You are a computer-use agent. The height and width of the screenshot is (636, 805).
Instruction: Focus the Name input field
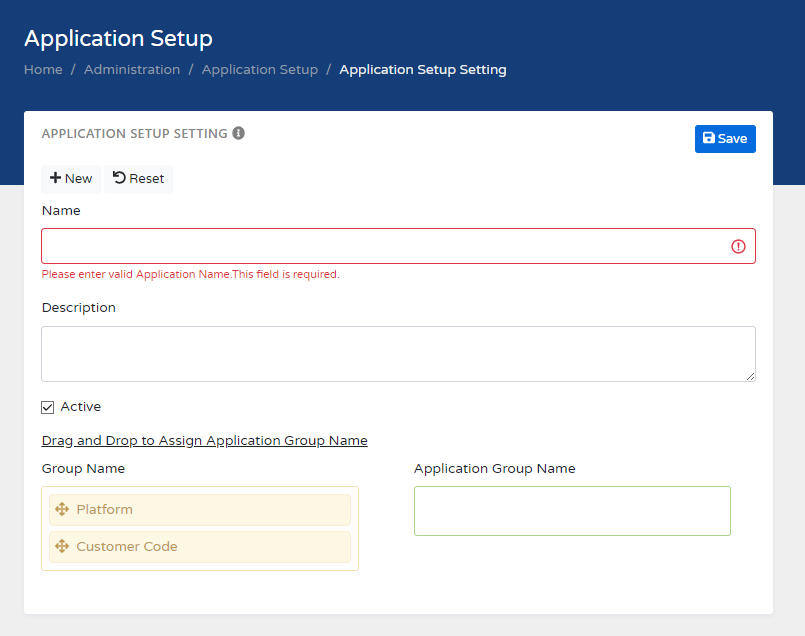(x=380, y=246)
